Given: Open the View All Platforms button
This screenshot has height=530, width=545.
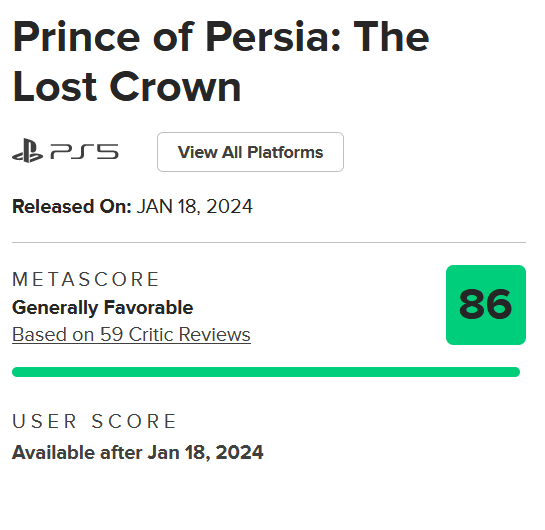Looking at the screenshot, I should [250, 152].
